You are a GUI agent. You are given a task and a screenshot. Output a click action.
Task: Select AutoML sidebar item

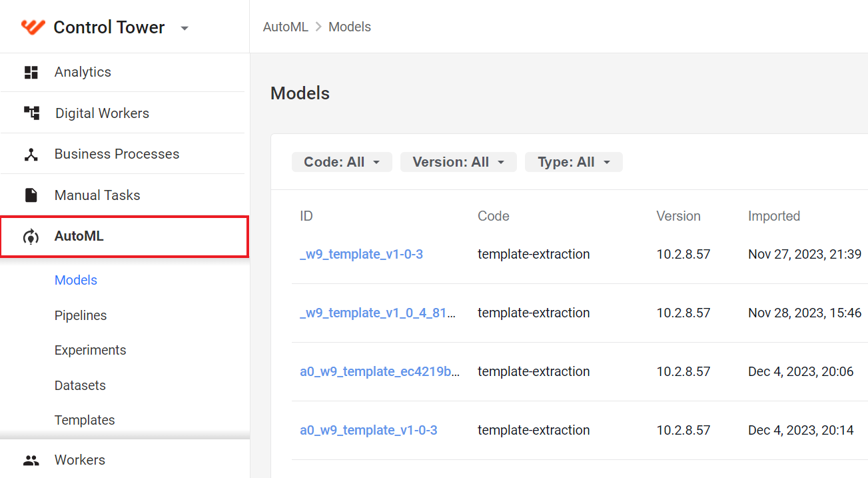click(124, 236)
